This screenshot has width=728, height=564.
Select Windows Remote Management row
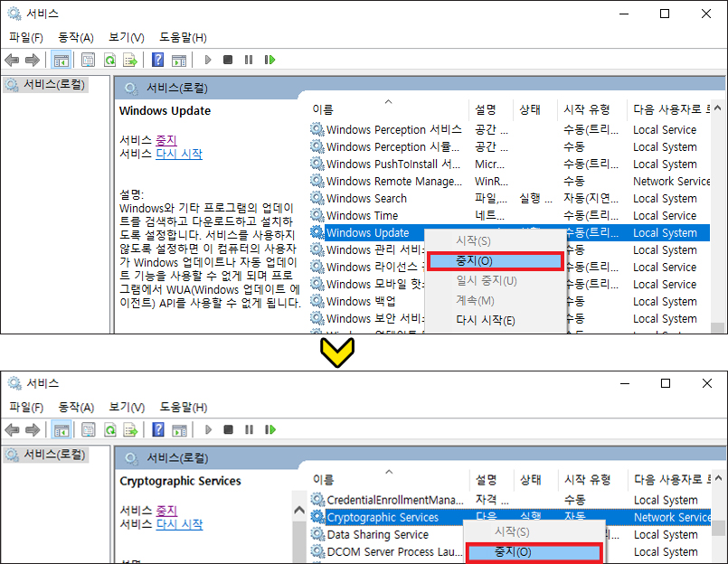coord(510,181)
